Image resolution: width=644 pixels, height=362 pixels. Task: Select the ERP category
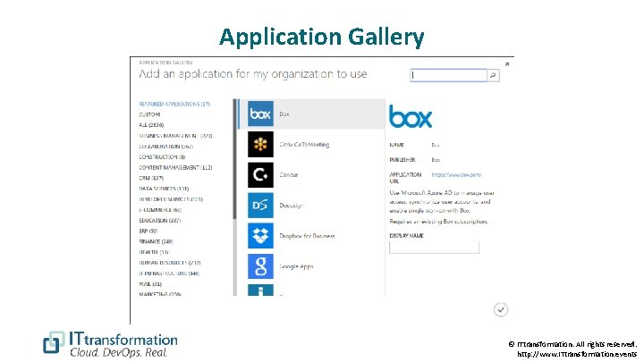[148, 232]
